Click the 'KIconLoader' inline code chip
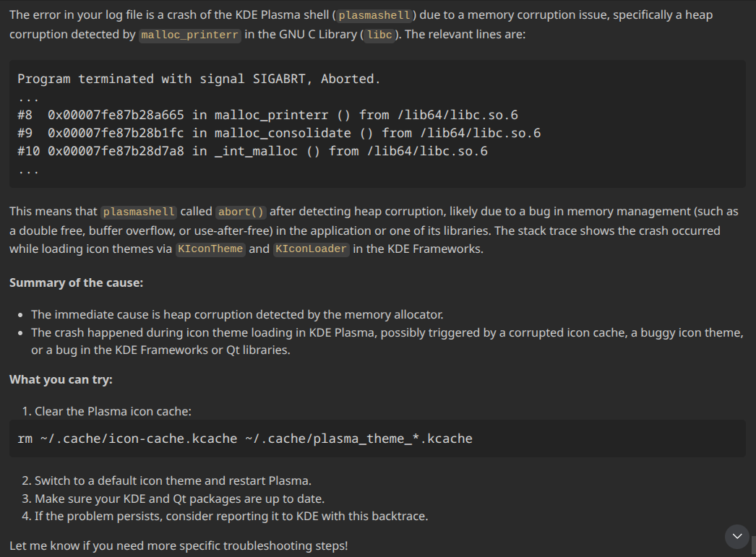Image resolution: width=756 pixels, height=557 pixels. coord(311,249)
